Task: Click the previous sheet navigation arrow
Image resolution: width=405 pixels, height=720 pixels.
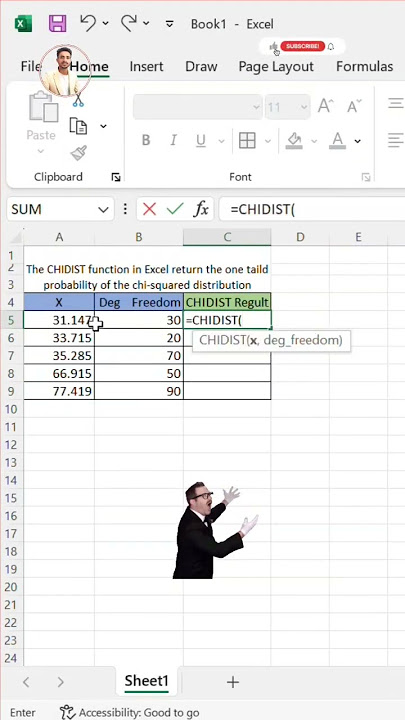Action: pos(26,682)
